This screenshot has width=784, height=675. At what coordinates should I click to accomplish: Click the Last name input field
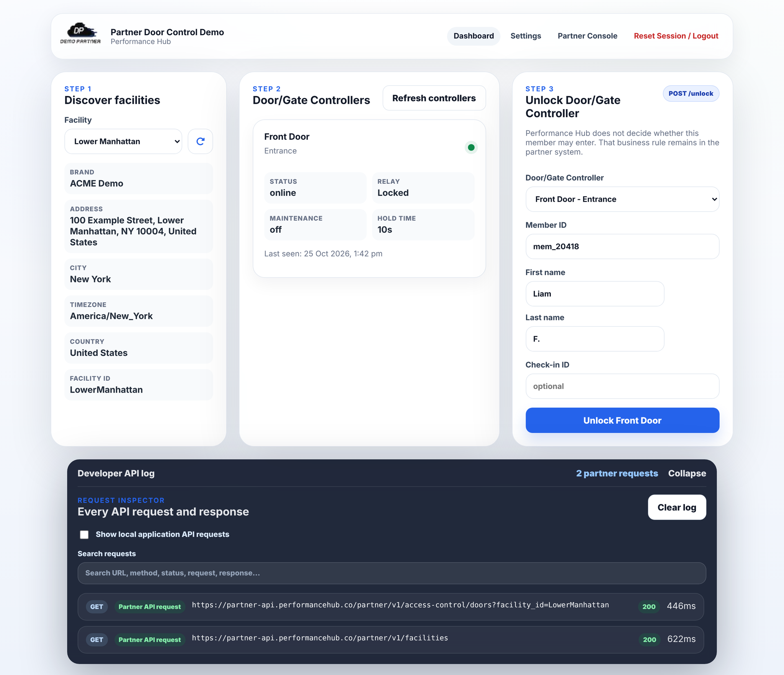(x=595, y=339)
